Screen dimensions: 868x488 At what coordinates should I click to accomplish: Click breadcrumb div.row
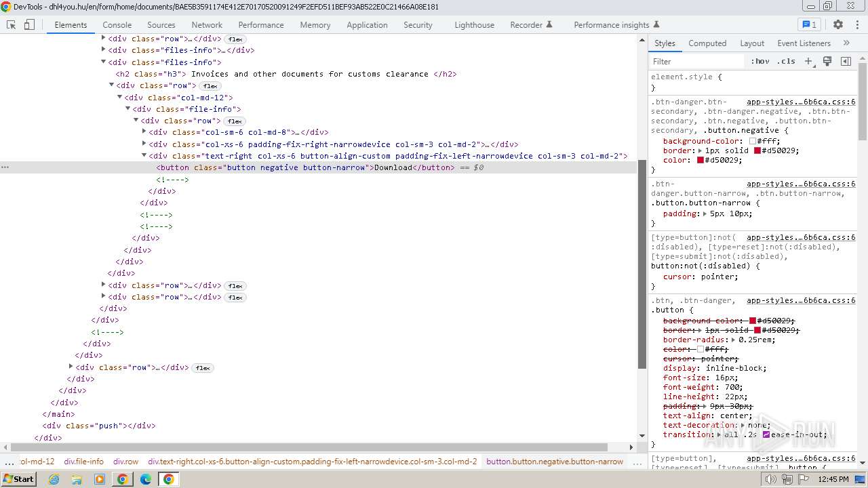[125, 462]
